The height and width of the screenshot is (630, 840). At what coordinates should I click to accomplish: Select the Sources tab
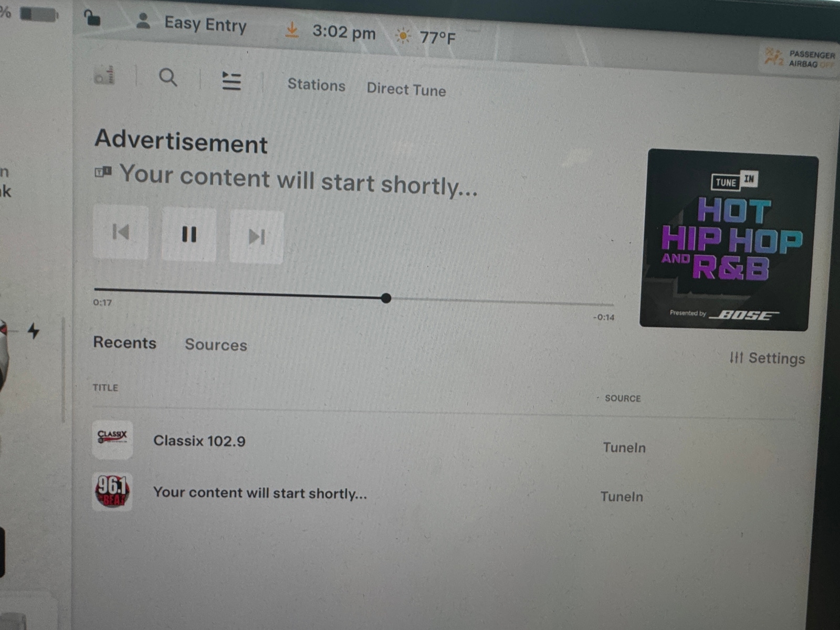[216, 344]
